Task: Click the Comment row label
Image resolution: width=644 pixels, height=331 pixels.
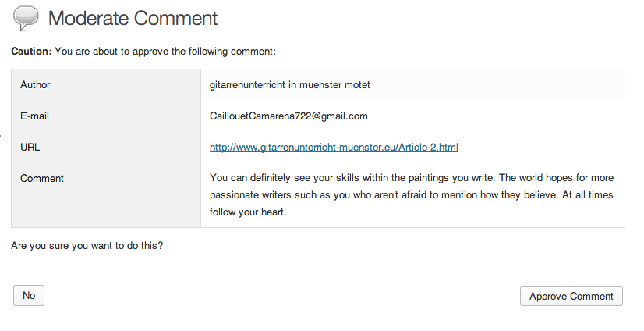Action: pos(42,179)
